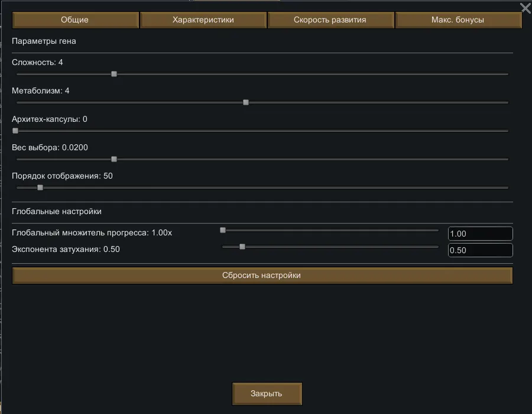Click the Порядок отображения slider handle
532x414 pixels.
click(40, 187)
